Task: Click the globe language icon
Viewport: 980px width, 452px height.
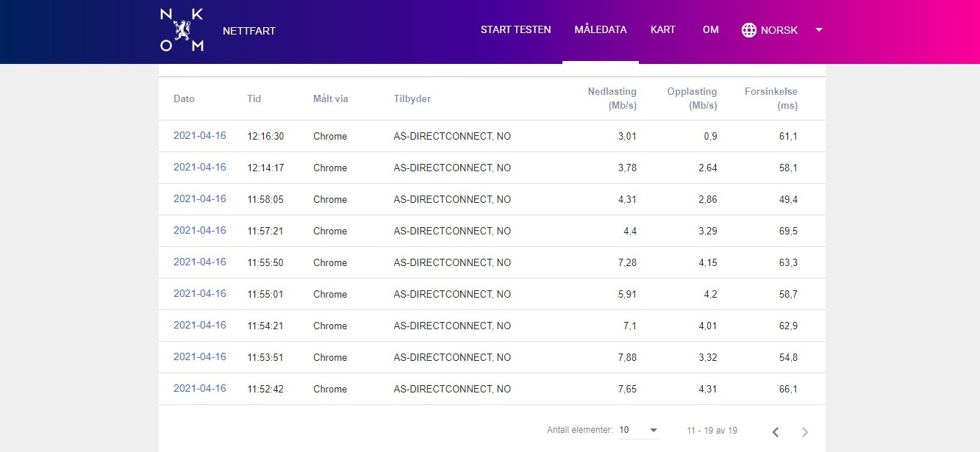Action: click(749, 30)
